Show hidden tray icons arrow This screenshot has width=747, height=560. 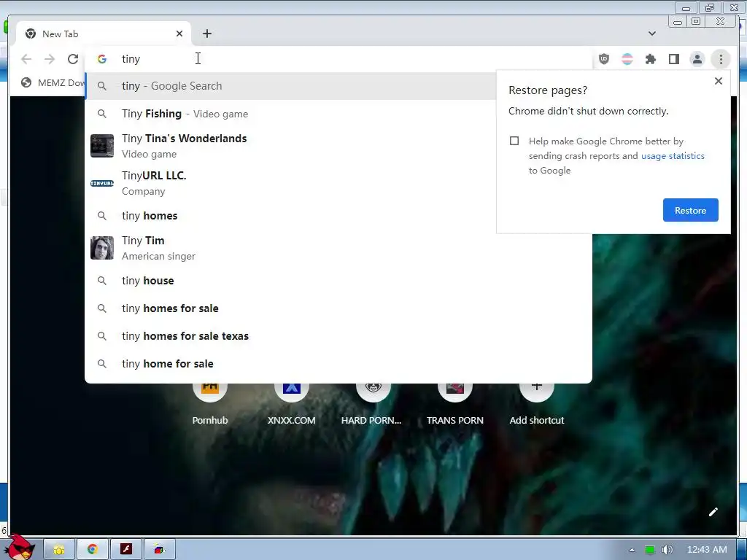click(632, 550)
